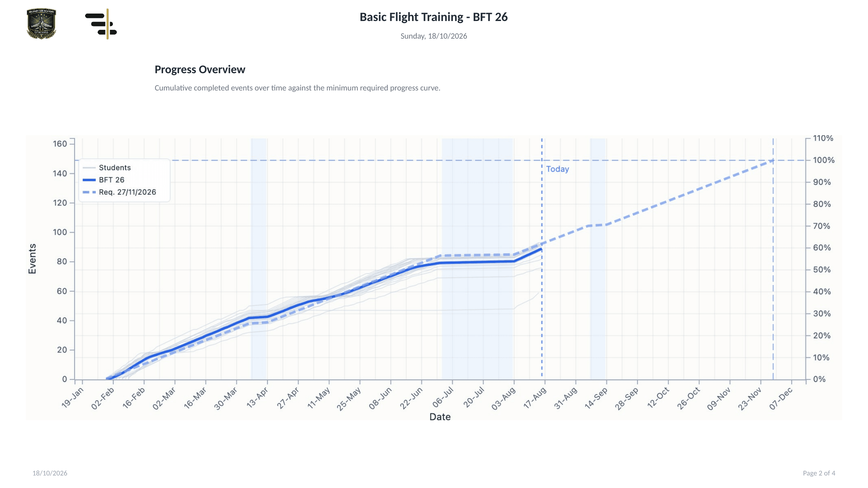Click the 50% right axis label

[x=822, y=270]
